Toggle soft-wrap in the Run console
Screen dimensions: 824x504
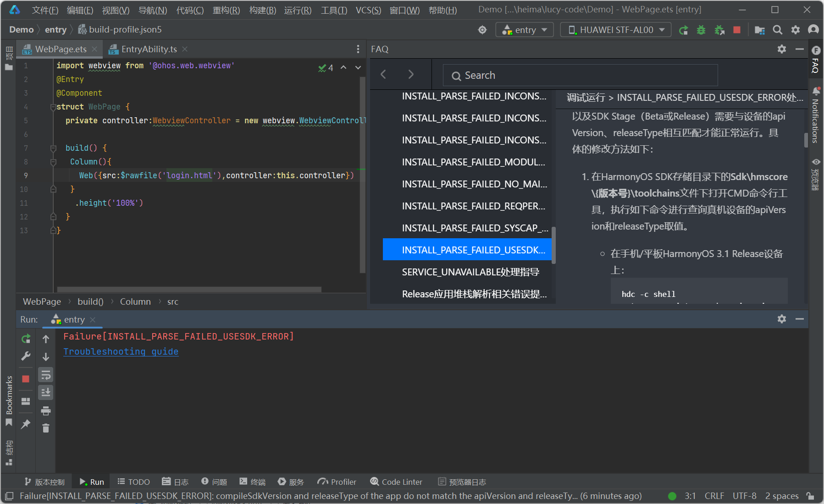46,375
